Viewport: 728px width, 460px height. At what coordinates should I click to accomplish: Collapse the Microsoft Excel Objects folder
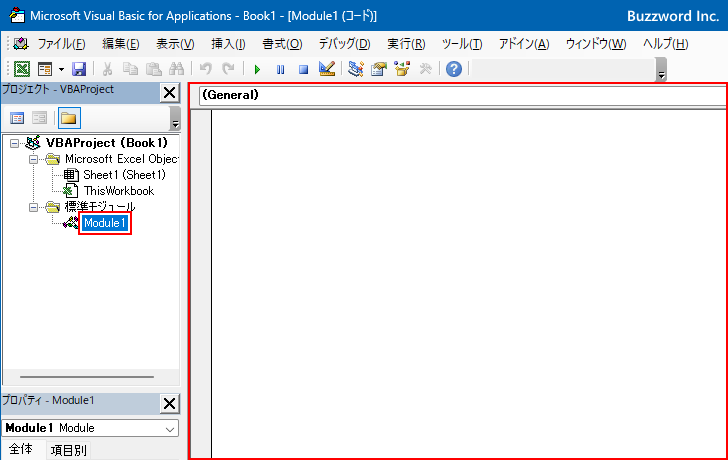33,159
